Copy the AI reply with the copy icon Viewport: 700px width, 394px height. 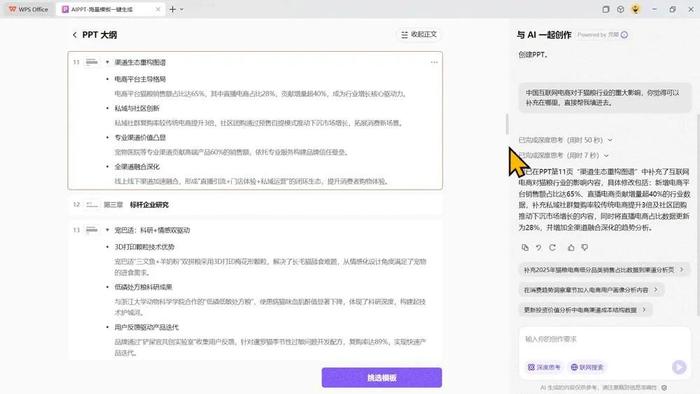click(x=525, y=247)
